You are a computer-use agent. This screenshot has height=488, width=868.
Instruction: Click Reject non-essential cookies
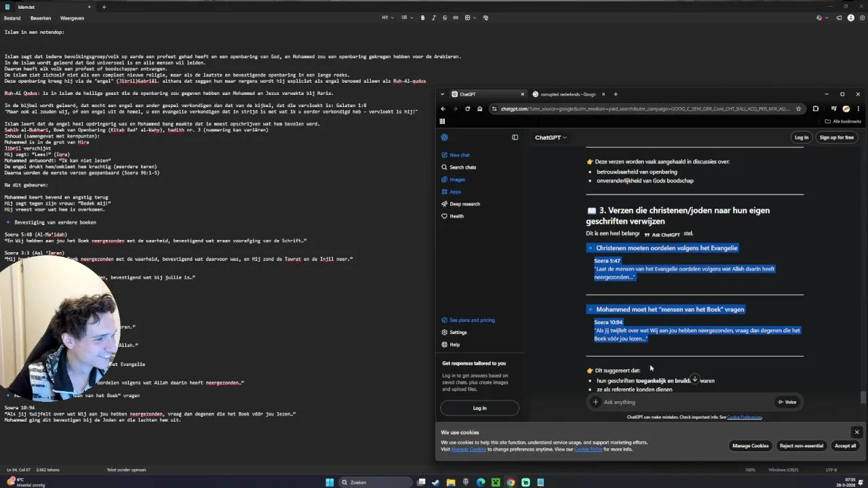point(801,446)
